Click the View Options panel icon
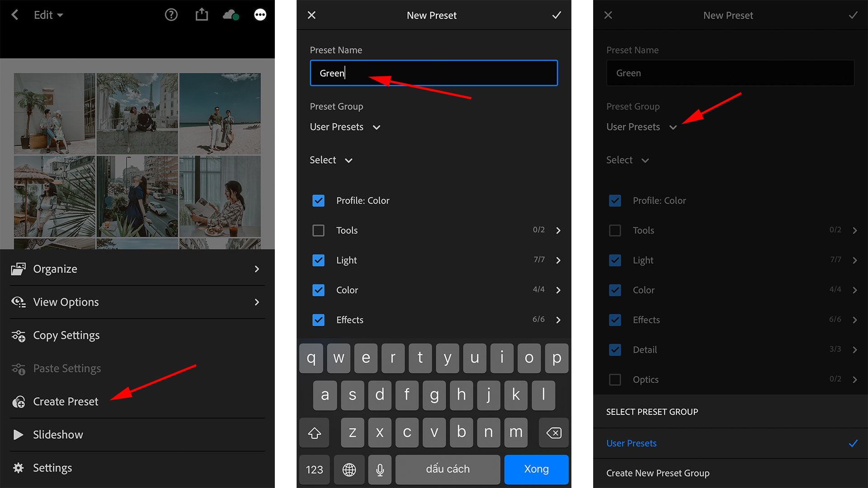 click(x=19, y=301)
